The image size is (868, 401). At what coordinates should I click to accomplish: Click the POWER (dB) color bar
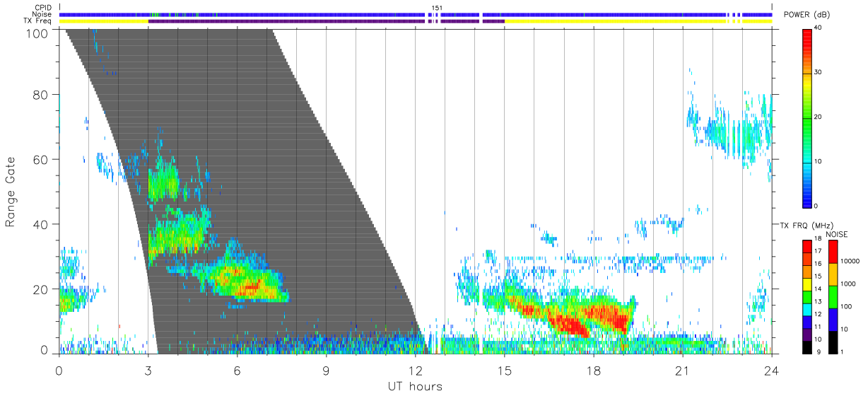point(807,117)
